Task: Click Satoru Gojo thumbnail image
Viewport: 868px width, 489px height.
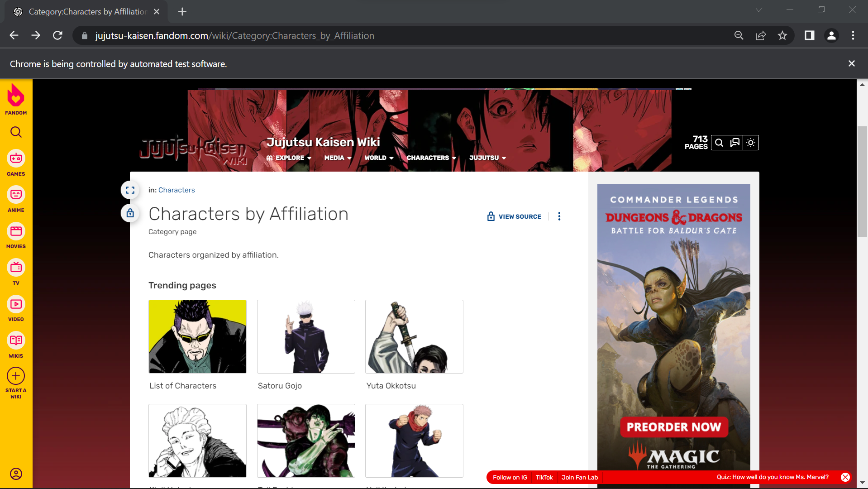Action: tap(306, 336)
